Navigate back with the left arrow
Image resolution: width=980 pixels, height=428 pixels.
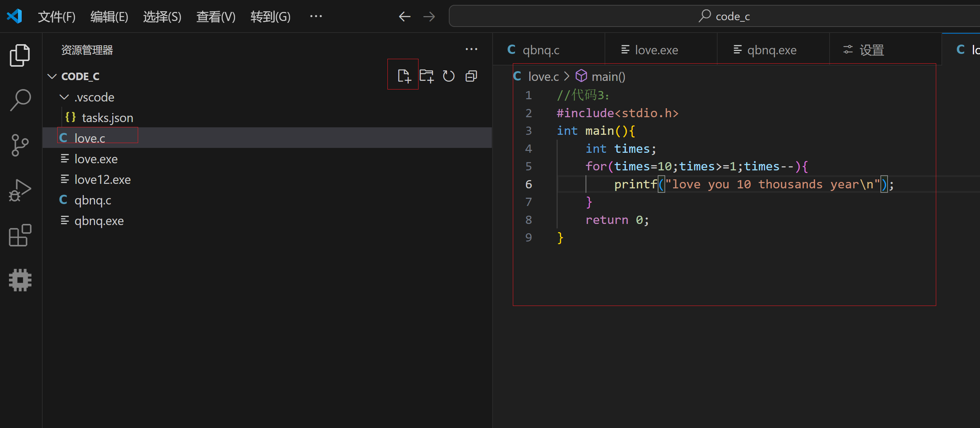click(x=404, y=16)
